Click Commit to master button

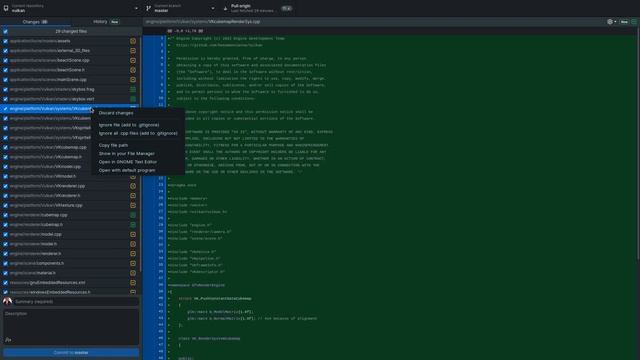tap(71, 353)
